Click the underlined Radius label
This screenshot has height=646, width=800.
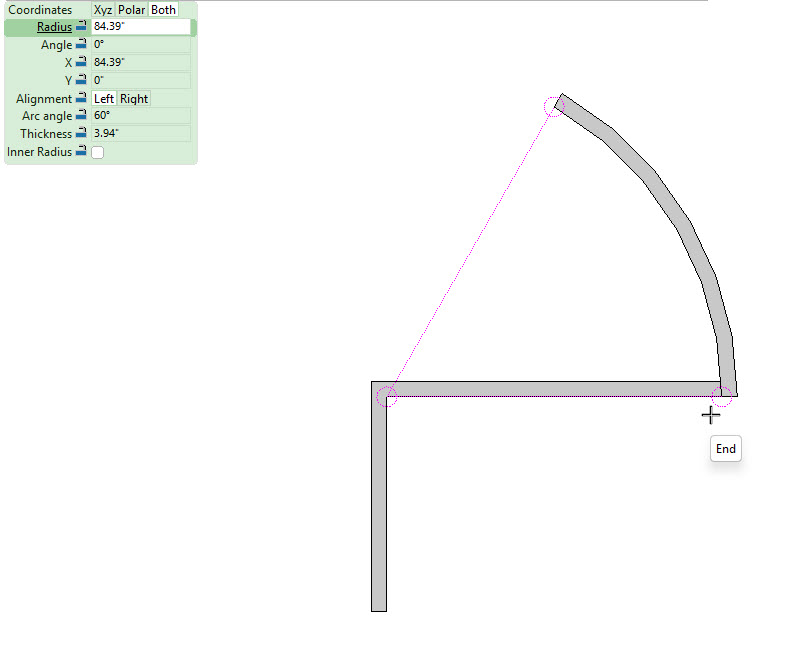[x=54, y=27]
